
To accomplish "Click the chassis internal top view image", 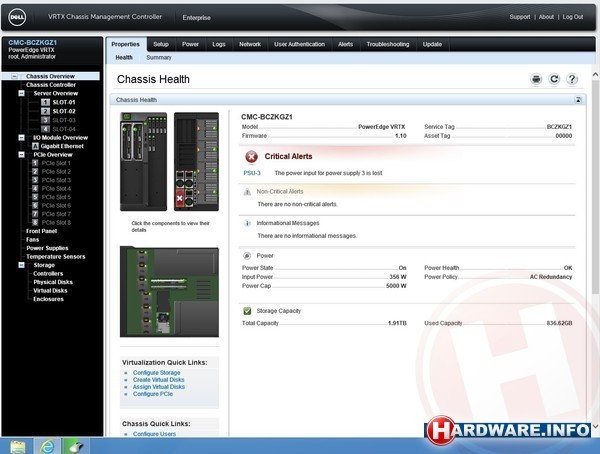I will click(170, 292).
